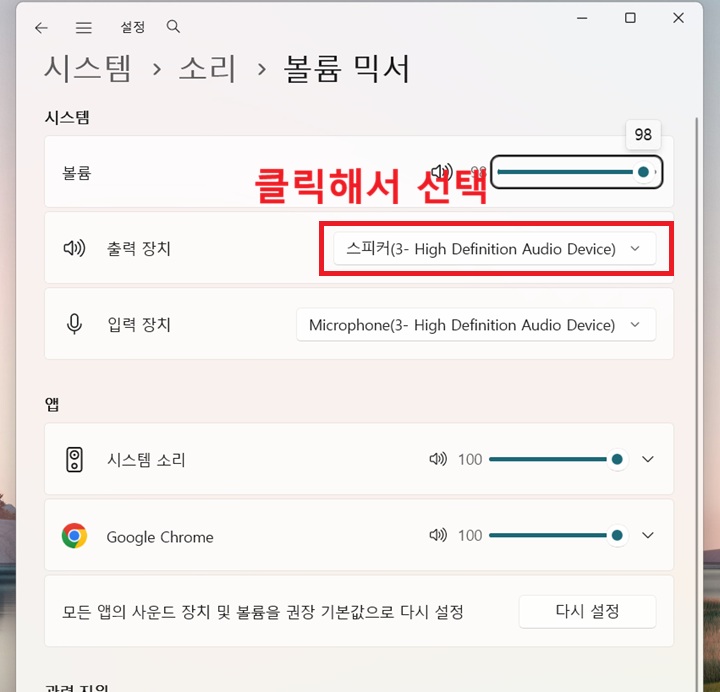
Task: Open the 입력 장치 Microphone dropdown
Action: tap(476, 325)
